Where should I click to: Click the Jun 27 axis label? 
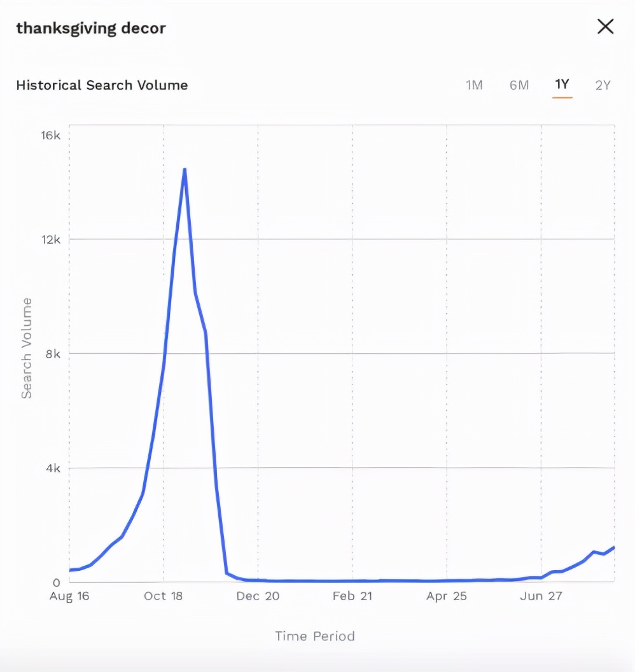pos(541,596)
